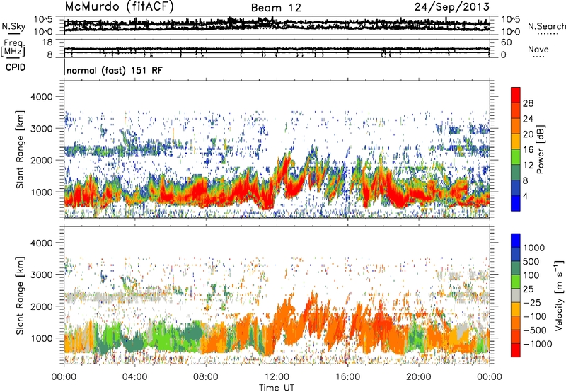Click the Nave legend label
This screenshot has height=392, width=566.
click(x=538, y=49)
